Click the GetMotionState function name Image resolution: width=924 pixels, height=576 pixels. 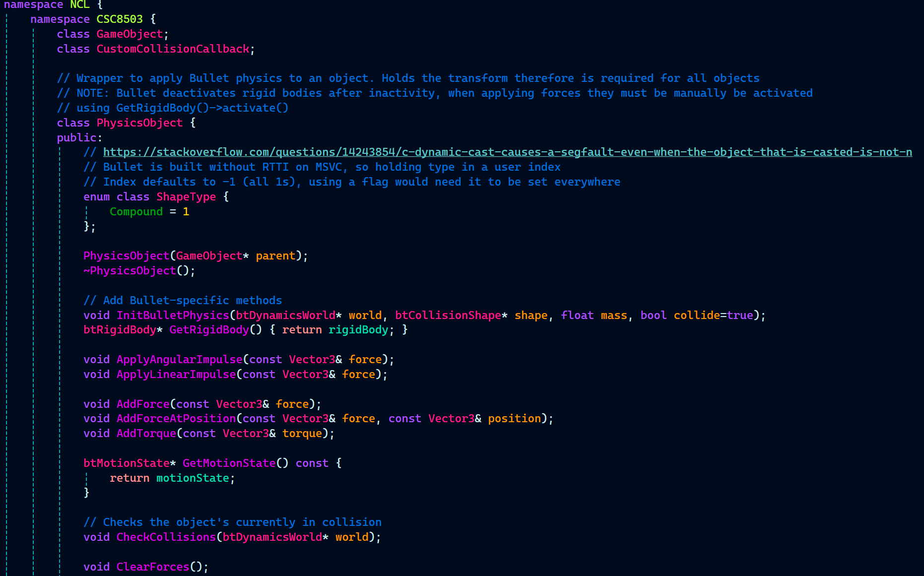tap(229, 463)
